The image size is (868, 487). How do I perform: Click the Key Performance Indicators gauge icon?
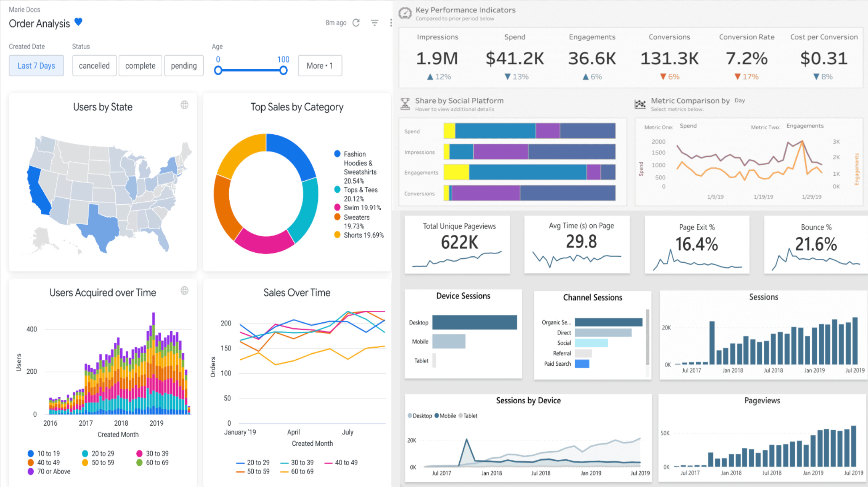point(405,13)
